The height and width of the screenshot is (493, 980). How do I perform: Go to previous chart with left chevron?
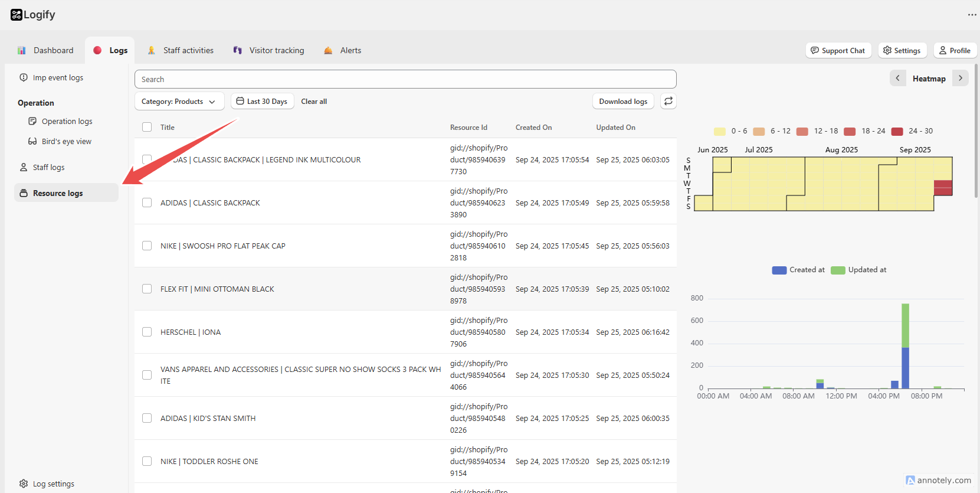[x=898, y=78]
